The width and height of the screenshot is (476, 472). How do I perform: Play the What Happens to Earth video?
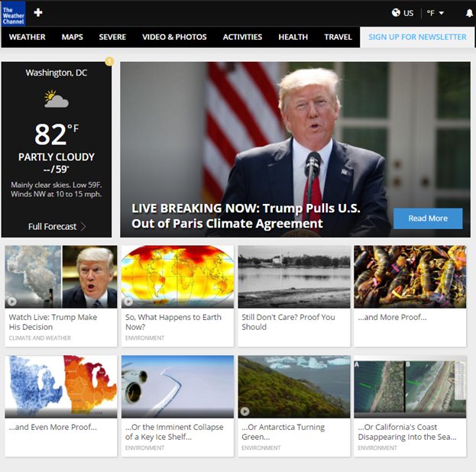click(128, 302)
